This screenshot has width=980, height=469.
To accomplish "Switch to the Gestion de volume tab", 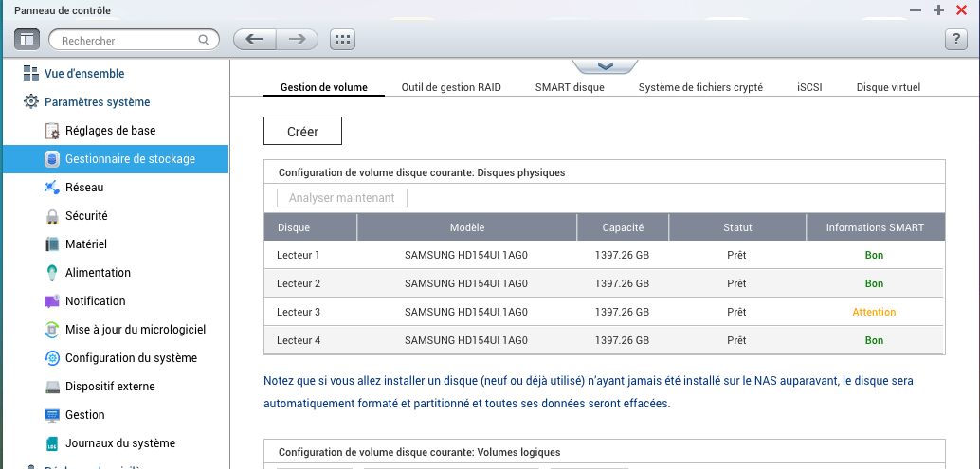I will tap(324, 87).
